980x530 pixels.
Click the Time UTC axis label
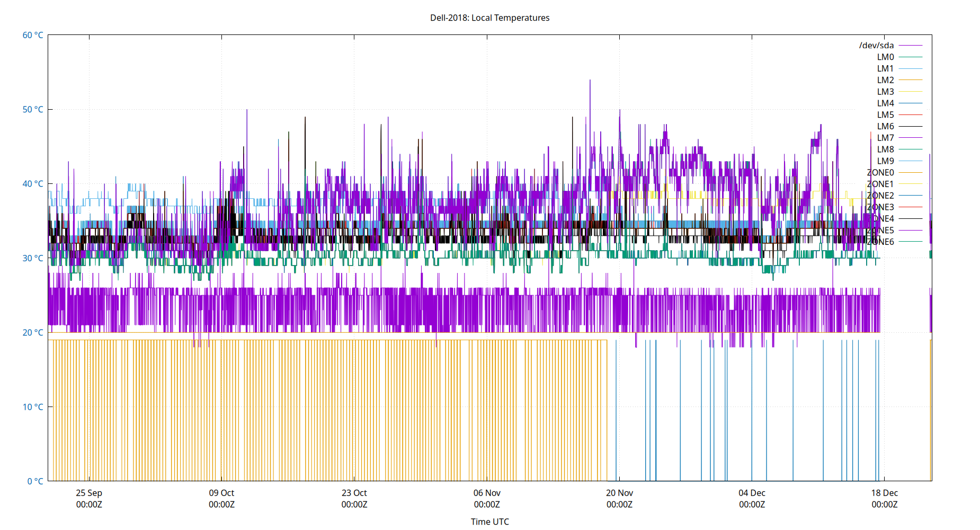pos(490,522)
